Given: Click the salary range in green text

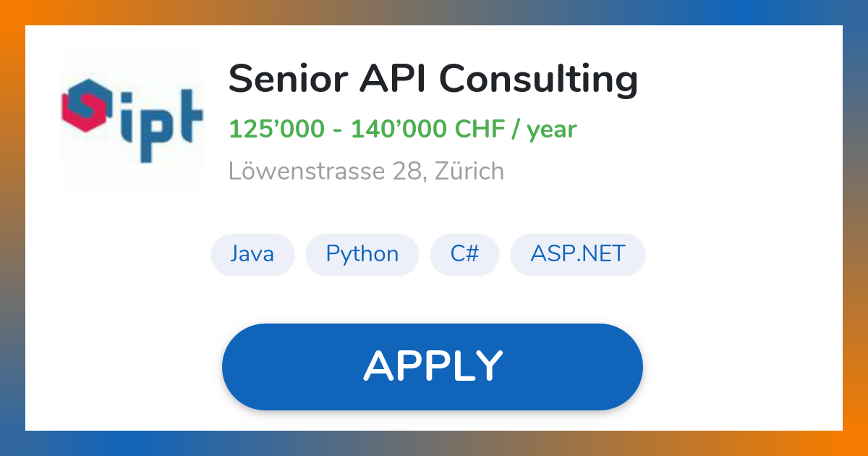Looking at the screenshot, I should point(402,130).
